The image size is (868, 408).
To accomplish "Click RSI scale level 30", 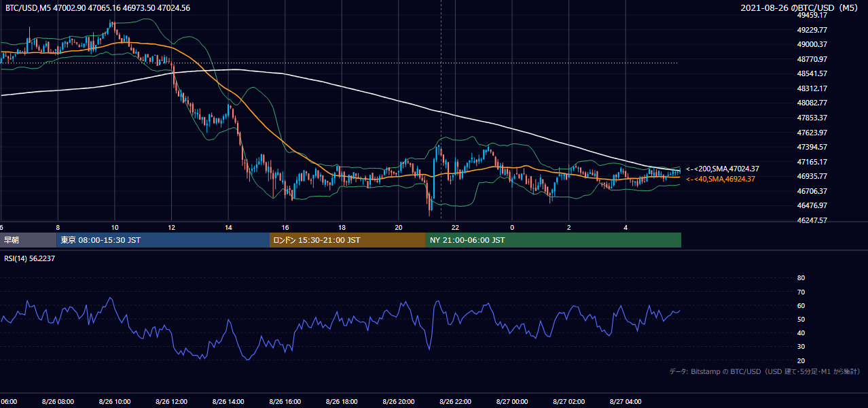I will point(801,347).
